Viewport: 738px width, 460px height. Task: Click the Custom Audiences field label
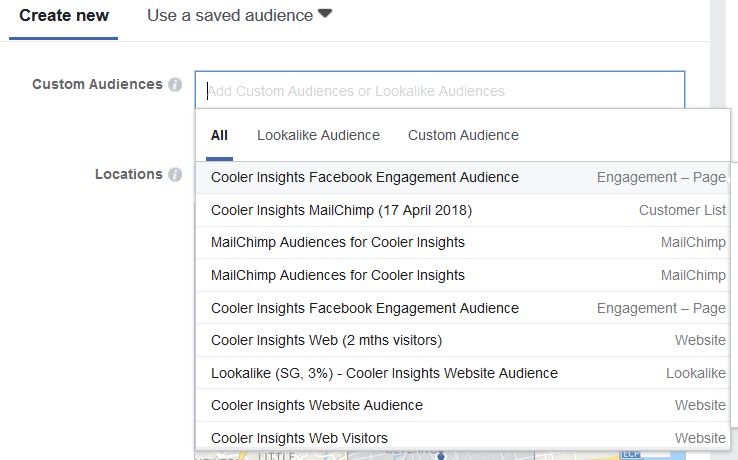coord(97,84)
